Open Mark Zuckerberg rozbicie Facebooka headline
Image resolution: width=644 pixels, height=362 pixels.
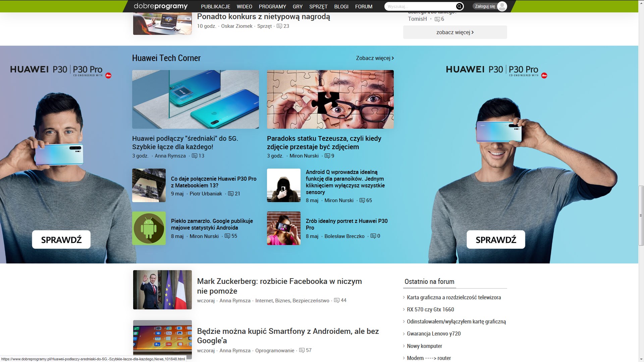279,286
